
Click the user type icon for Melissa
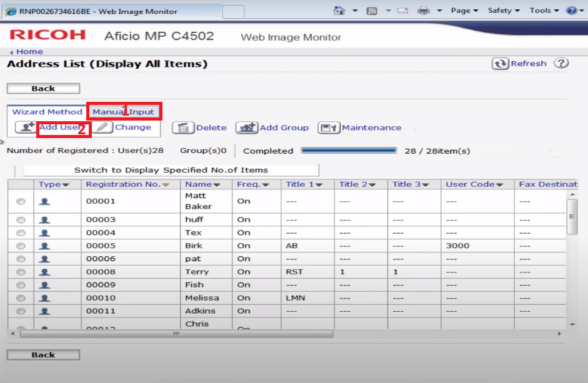tap(44, 298)
